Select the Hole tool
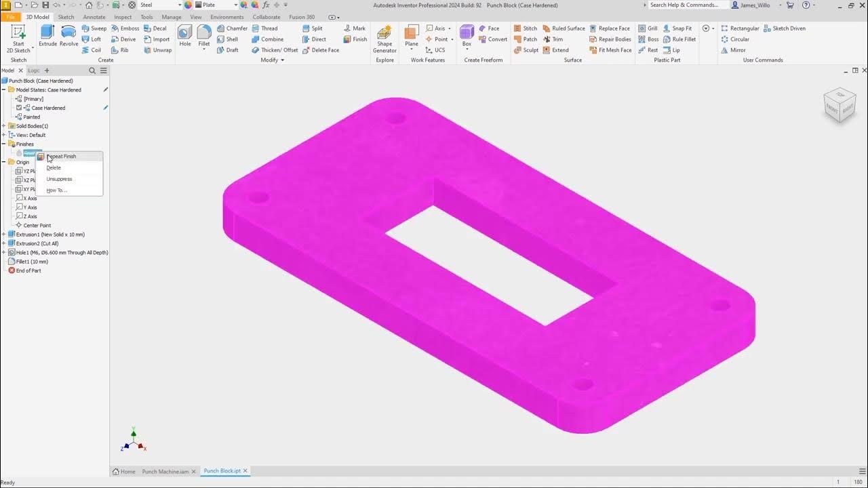Viewport: 868px width, 488px height. point(185,36)
